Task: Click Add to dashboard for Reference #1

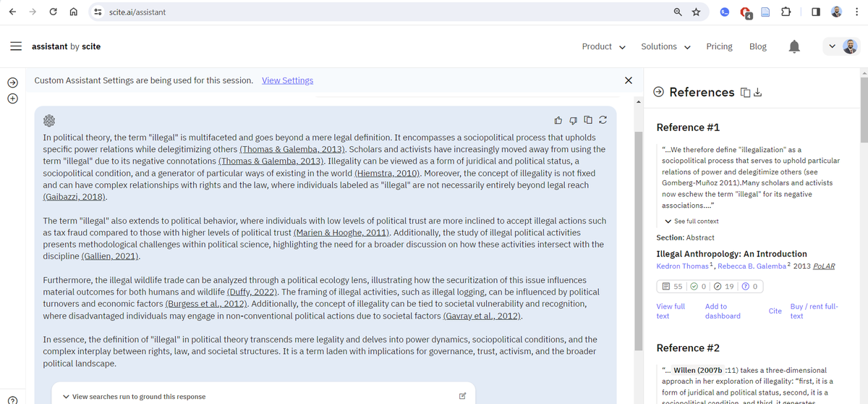Action: pos(723,311)
